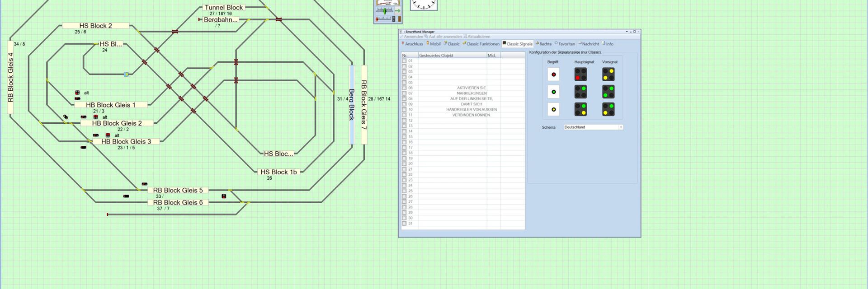
Task: Adjust the green speed slider in throttle widget
Action: pos(385,10)
